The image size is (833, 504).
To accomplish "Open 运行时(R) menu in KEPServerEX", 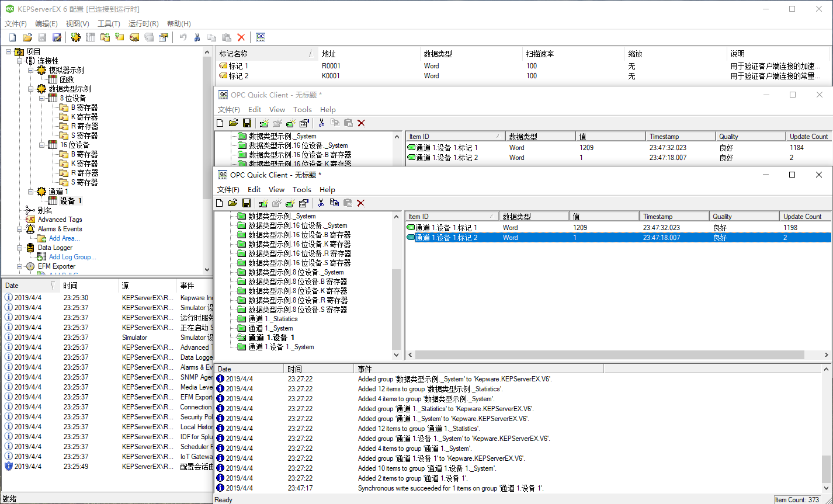I will (x=143, y=24).
